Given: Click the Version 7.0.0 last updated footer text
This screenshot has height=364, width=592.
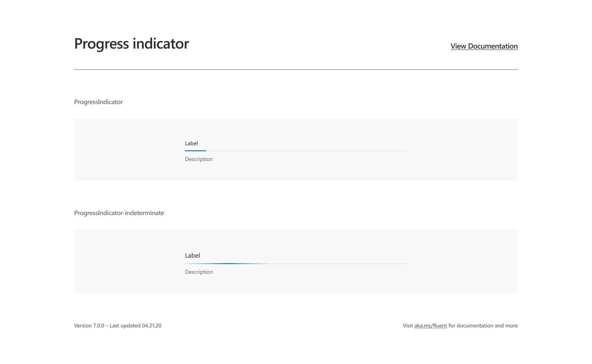Looking at the screenshot, I should click(117, 326).
